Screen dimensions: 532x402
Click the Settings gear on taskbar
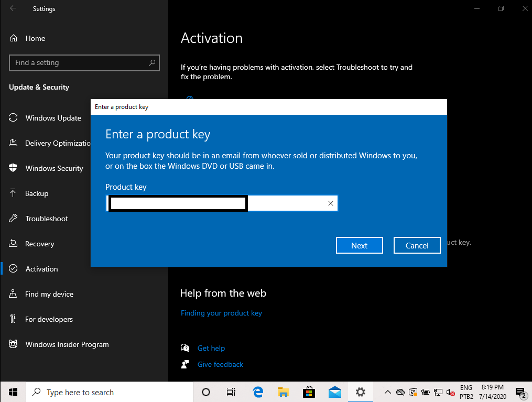[360, 392]
